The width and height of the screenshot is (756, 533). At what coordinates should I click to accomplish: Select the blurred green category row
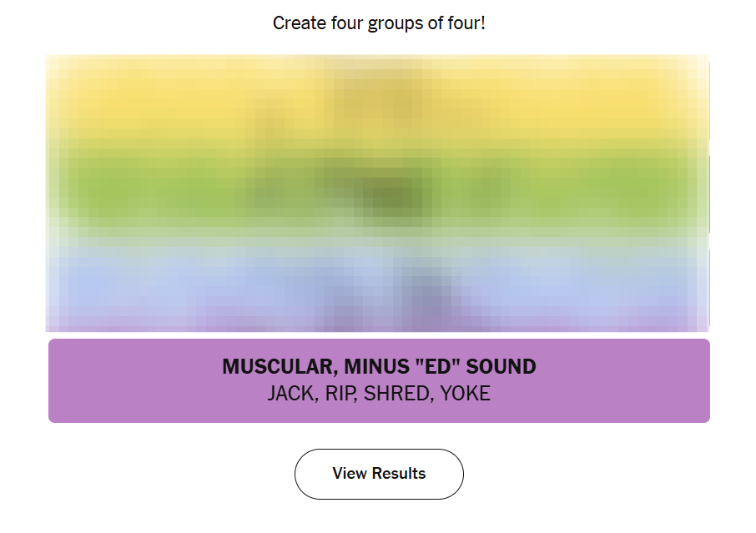point(167,192)
